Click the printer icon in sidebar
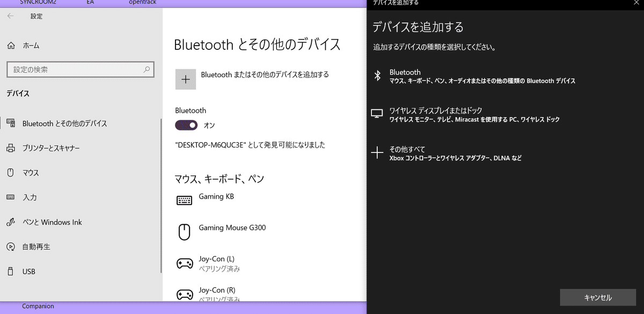 pyautogui.click(x=11, y=148)
